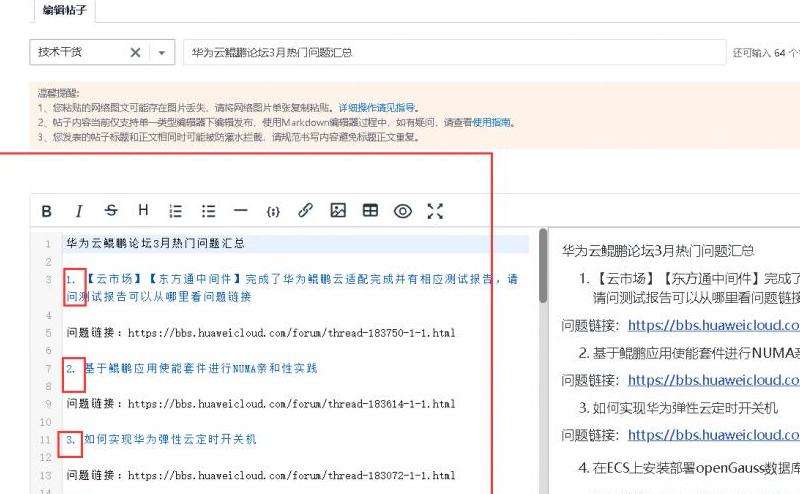
Task: Insert an ordered numbered list
Action: 176,211
